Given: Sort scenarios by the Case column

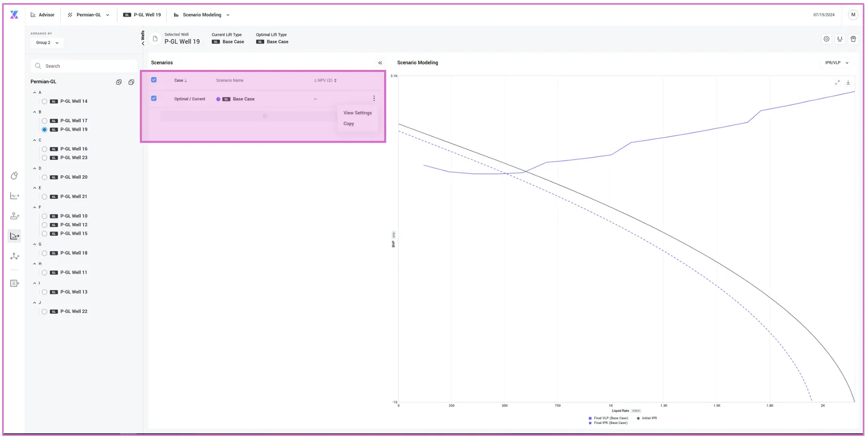Looking at the screenshot, I should (x=180, y=81).
